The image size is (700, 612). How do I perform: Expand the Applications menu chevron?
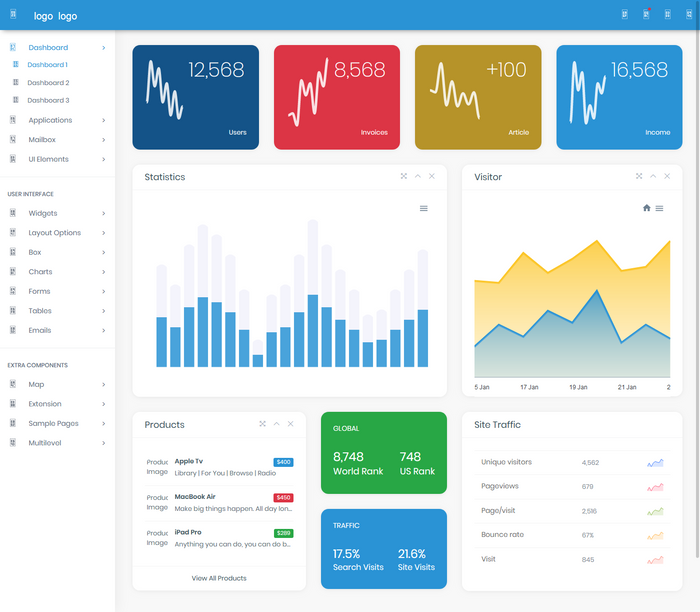(104, 120)
